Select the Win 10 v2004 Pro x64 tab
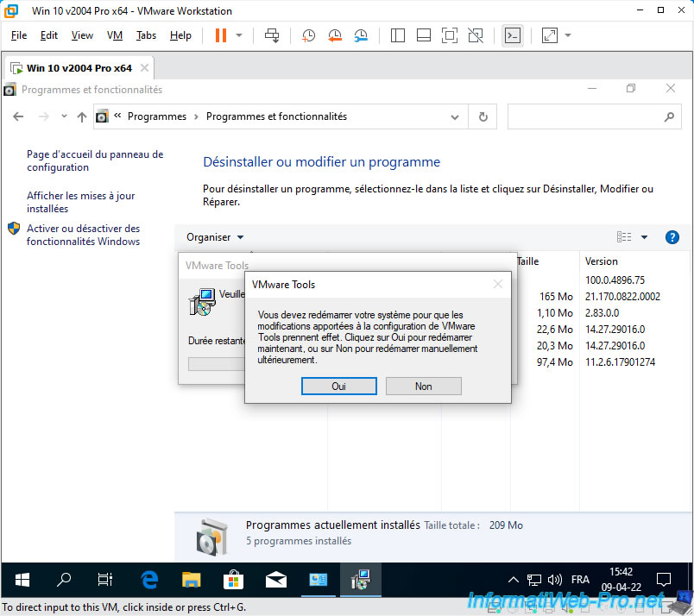This screenshot has height=616, width=694. point(79,67)
